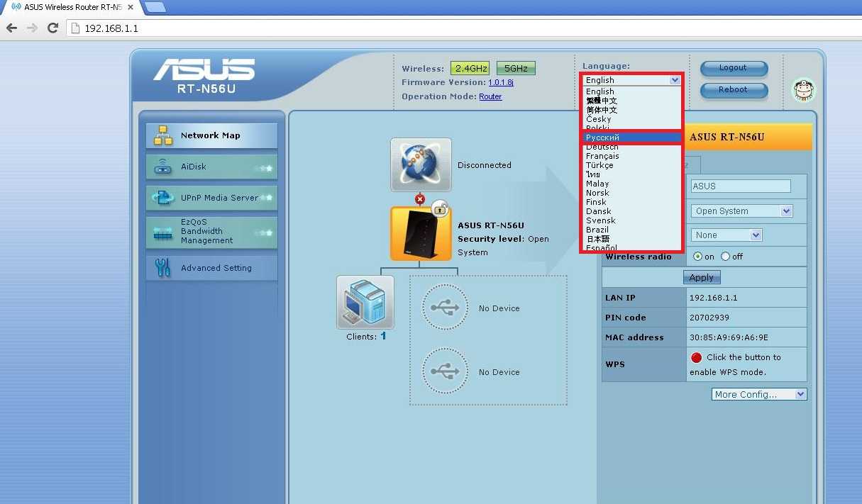862x504 pixels.
Task: Click the upper USB No Device icon
Action: click(x=445, y=308)
